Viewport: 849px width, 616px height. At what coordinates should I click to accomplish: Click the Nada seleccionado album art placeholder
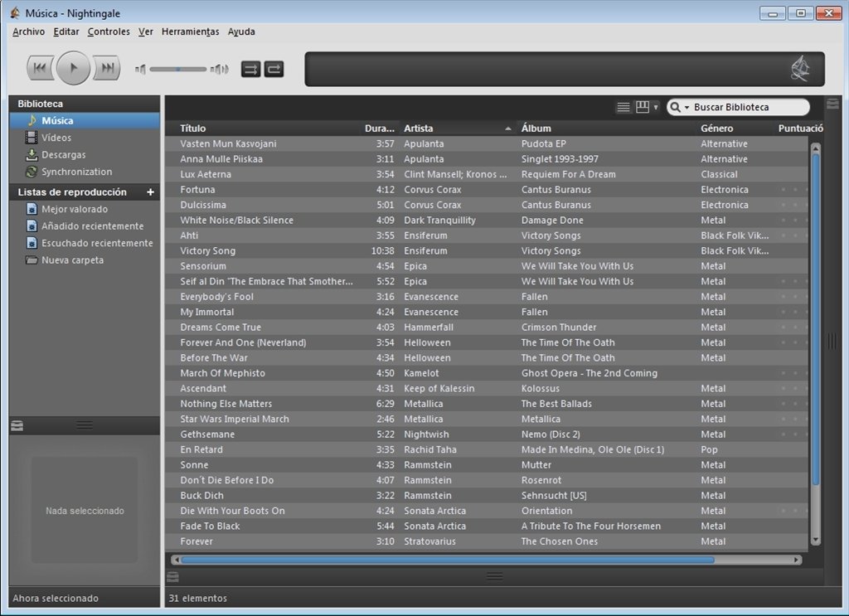(x=85, y=511)
